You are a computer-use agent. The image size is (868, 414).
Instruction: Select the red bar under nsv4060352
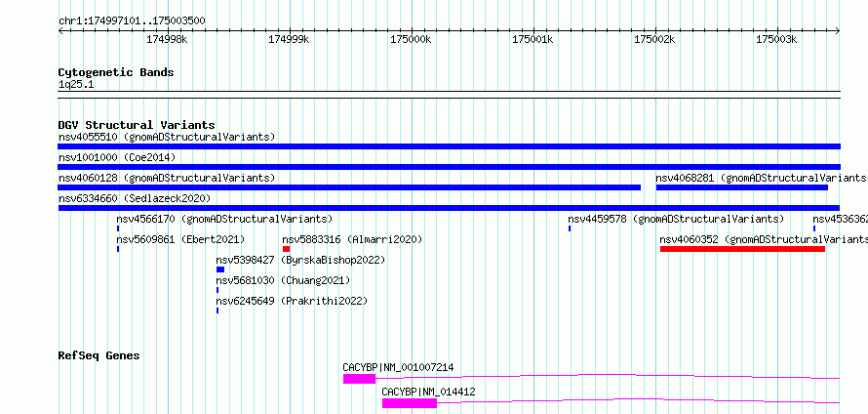[742, 249]
